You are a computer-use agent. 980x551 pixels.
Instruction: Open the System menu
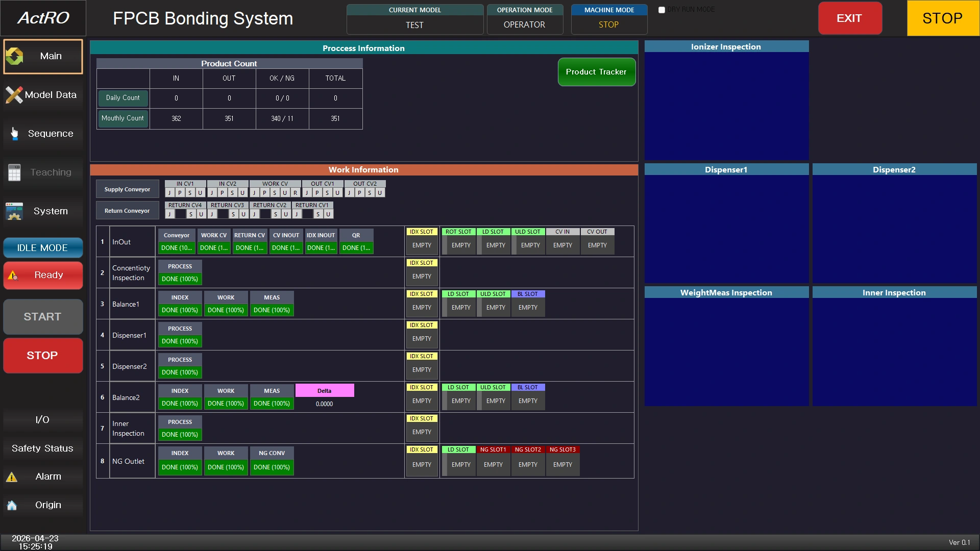click(x=43, y=211)
